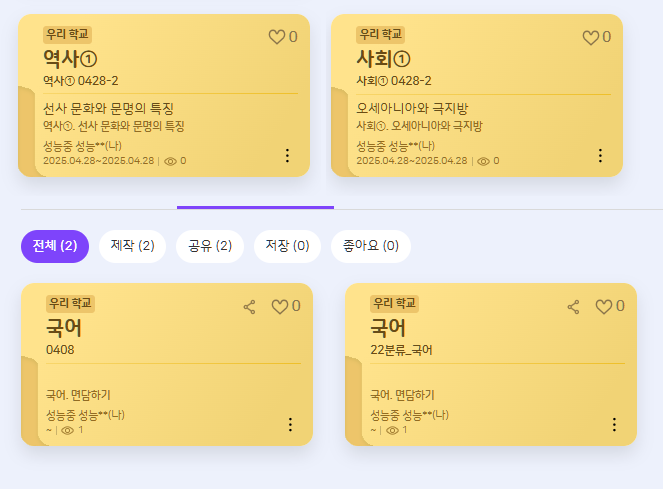The height and width of the screenshot is (489, 663).
Task: Like the 역사① card with heart icon
Action: coord(277,37)
